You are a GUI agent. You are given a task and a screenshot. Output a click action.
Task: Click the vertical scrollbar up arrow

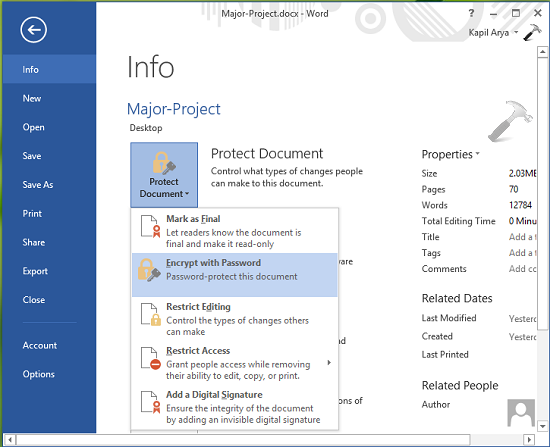[x=542, y=52]
